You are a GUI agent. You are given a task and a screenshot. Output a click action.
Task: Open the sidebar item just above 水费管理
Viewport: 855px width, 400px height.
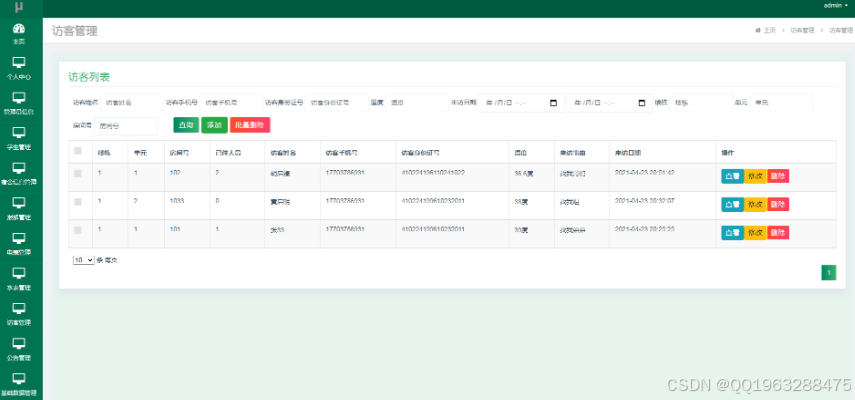19,244
